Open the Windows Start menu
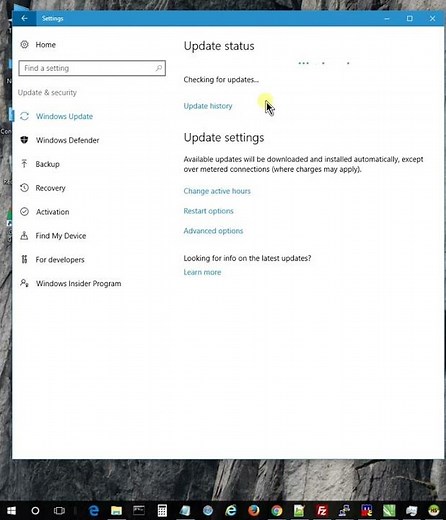 [x=11, y=511]
